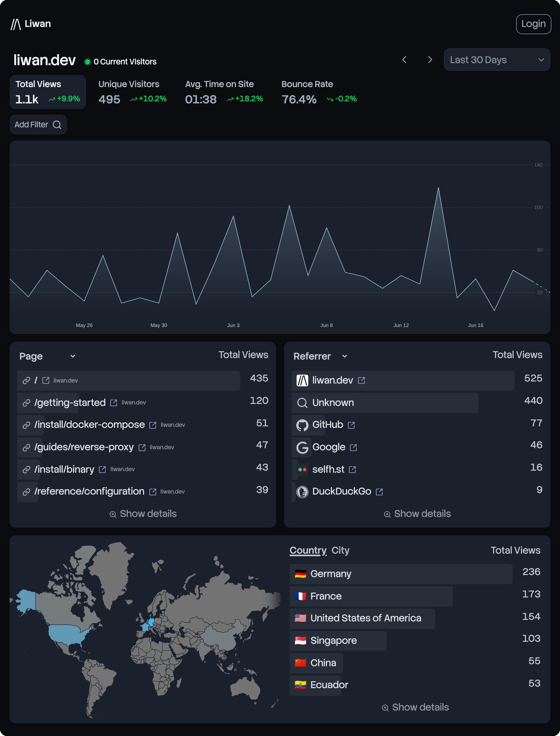This screenshot has width=560, height=736.
Task: Open external link icon for /guides/reverse-proxy
Action: (142, 447)
